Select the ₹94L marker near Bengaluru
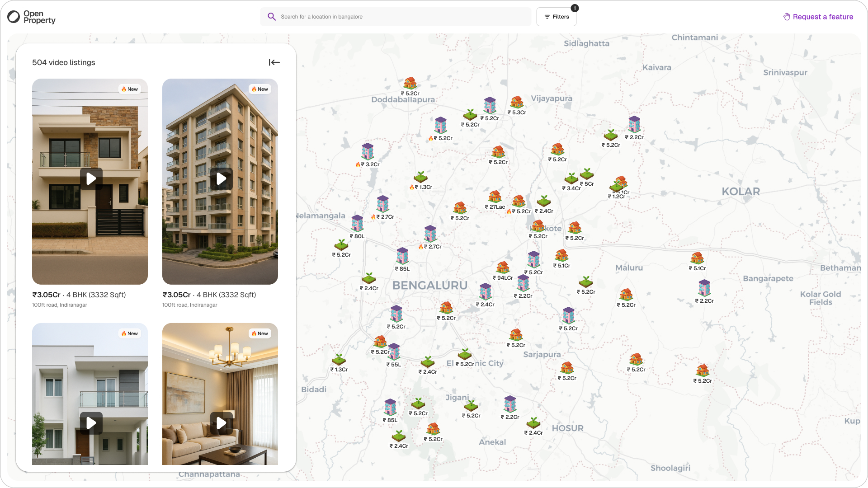Image resolution: width=868 pixels, height=488 pixels. 503,268
